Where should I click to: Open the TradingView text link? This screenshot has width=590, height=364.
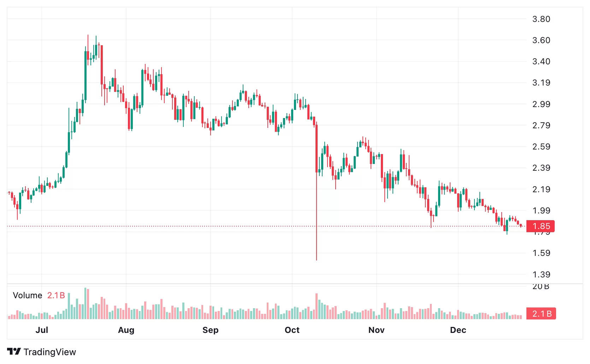(49, 352)
